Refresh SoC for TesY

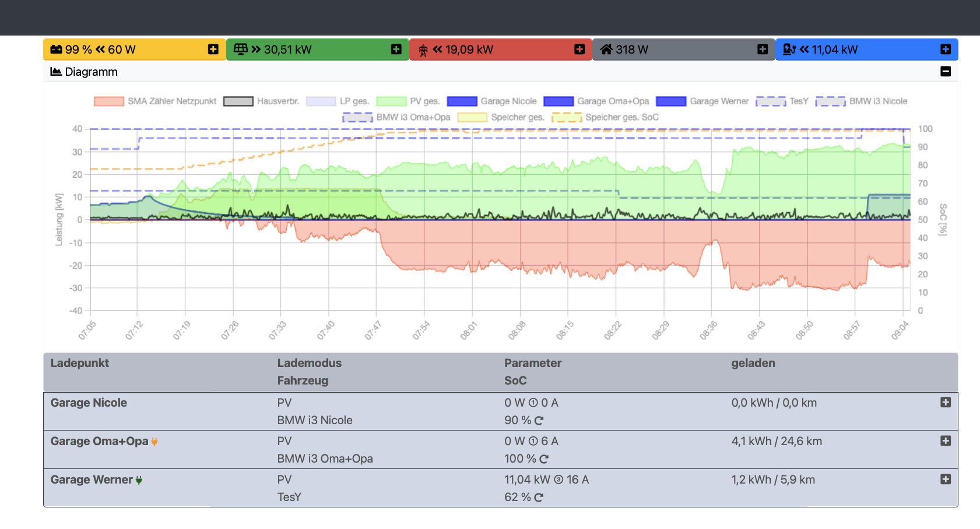pyautogui.click(x=539, y=498)
